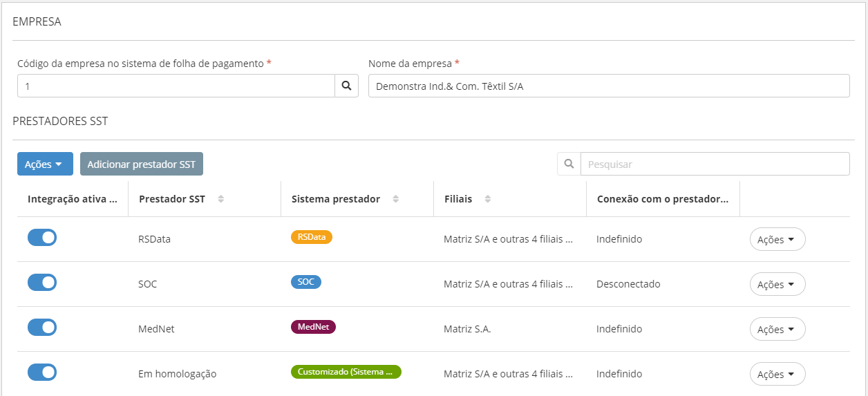
Task: Click the company code search magnifier icon
Action: tap(346, 86)
